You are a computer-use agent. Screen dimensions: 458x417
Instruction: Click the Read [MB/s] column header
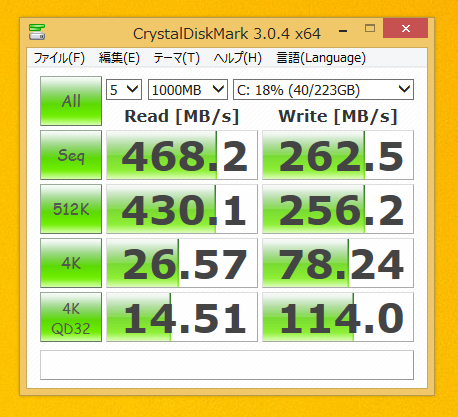(x=182, y=116)
